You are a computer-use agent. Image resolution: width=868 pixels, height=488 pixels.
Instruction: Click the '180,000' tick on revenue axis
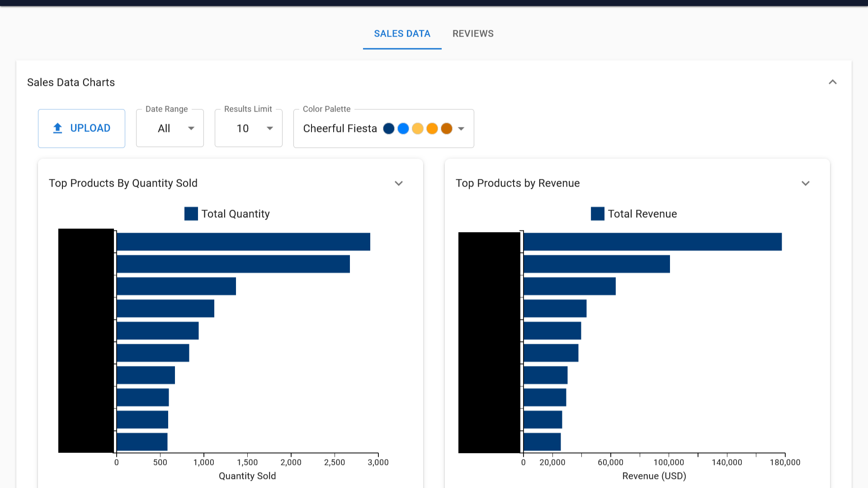click(x=785, y=462)
